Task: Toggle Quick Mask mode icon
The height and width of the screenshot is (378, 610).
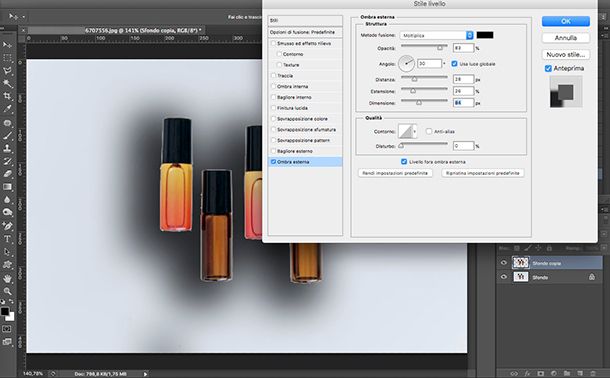Action: [7, 329]
